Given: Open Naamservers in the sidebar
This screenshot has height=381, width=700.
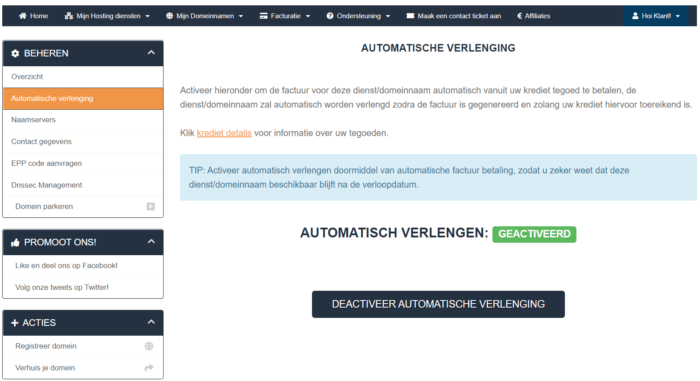Looking at the screenshot, I should 83,120.
